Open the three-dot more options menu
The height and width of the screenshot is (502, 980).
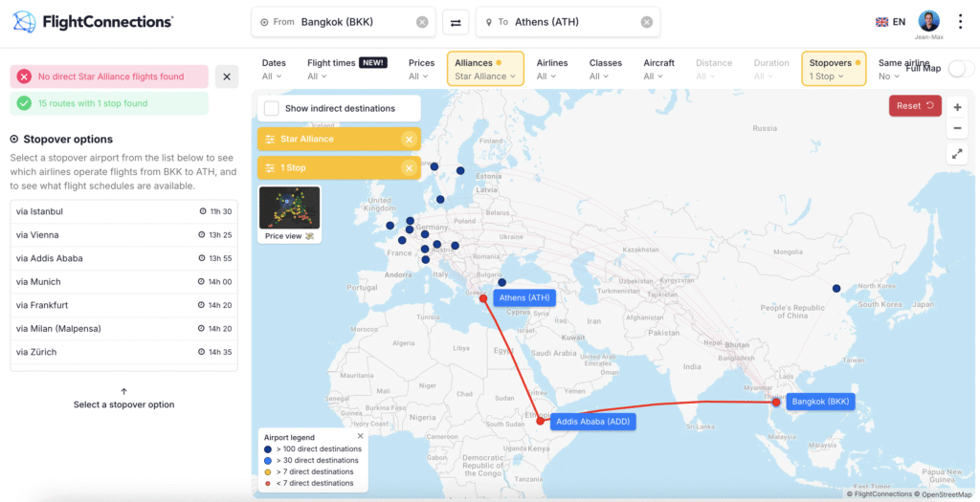click(961, 22)
